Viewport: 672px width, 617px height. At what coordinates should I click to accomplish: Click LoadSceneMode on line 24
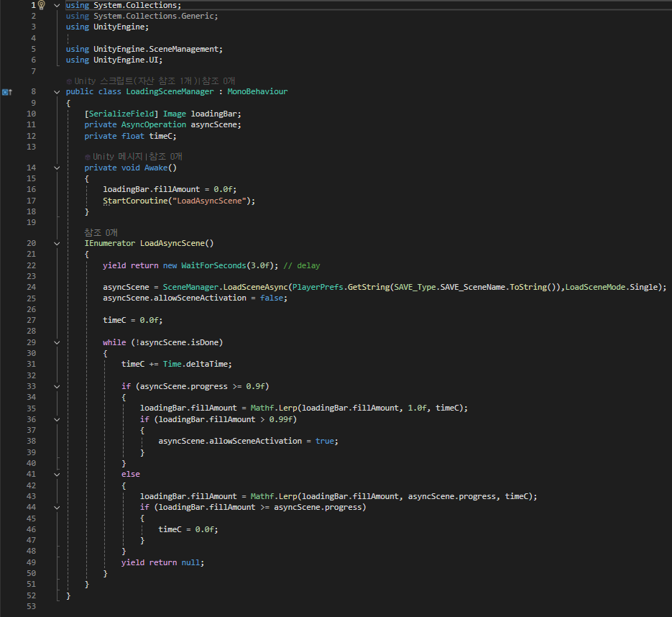point(595,287)
